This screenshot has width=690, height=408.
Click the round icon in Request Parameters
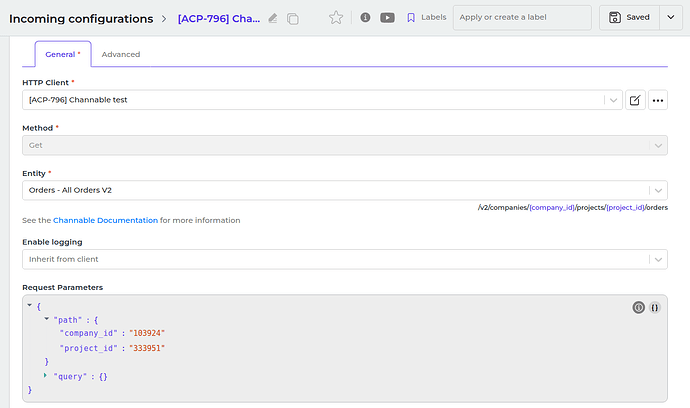pyautogui.click(x=638, y=307)
